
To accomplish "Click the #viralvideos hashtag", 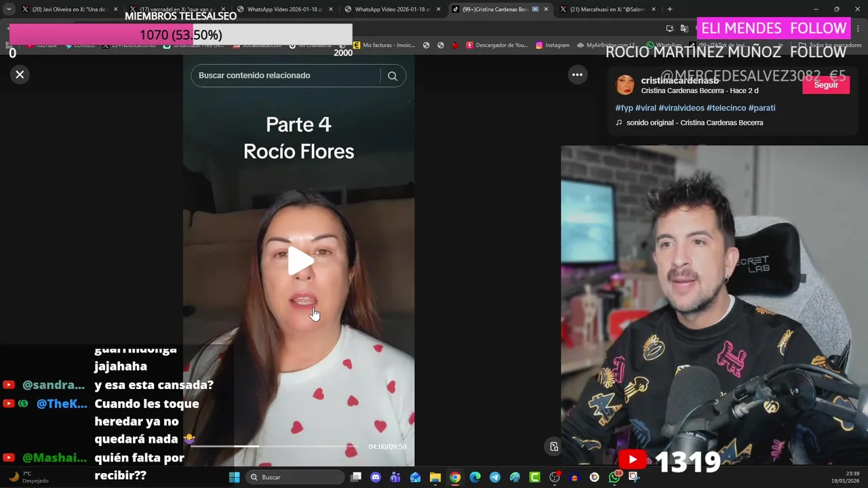I will point(682,108).
